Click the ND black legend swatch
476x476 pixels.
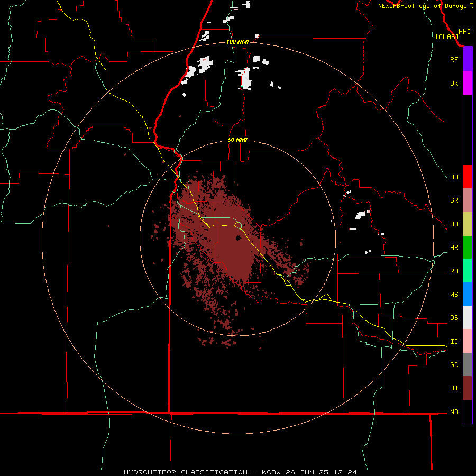pyautogui.click(x=467, y=411)
